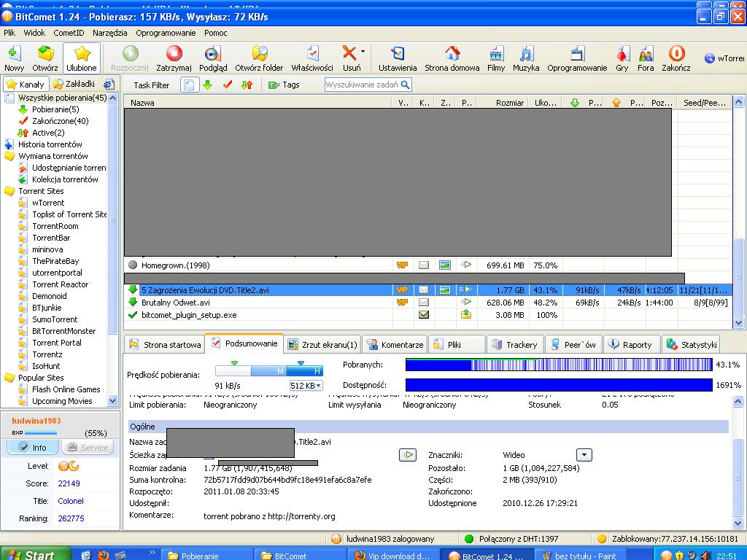Delete the task with Usuń
The width and height of the screenshot is (747, 560).
350,58
